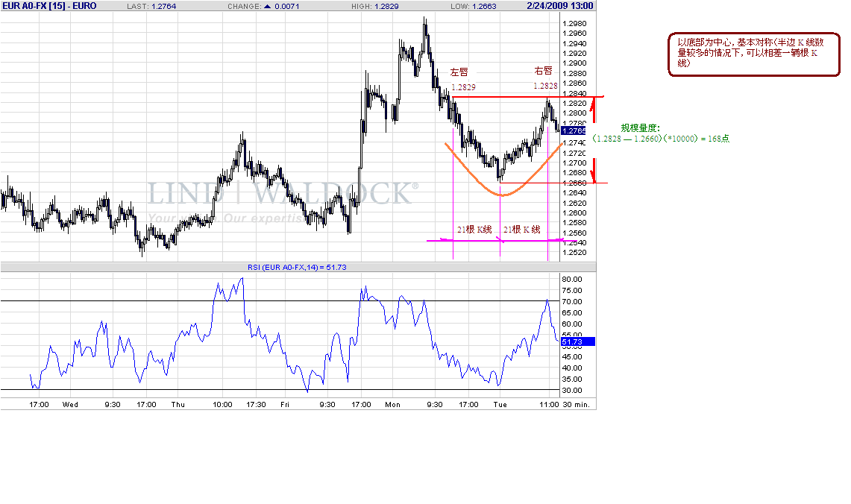Click the LAST: 1.2764 value
Screen dimensions: 851x504
pyautogui.click(x=151, y=7)
